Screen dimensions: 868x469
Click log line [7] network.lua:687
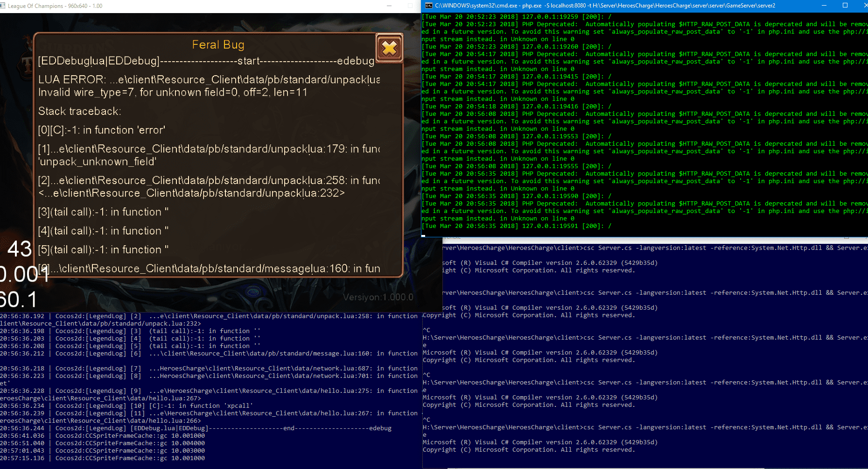pos(209,369)
